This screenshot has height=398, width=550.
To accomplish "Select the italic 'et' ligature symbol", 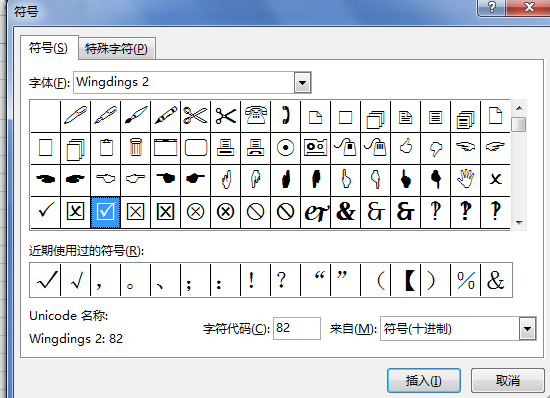I will click(x=316, y=212).
